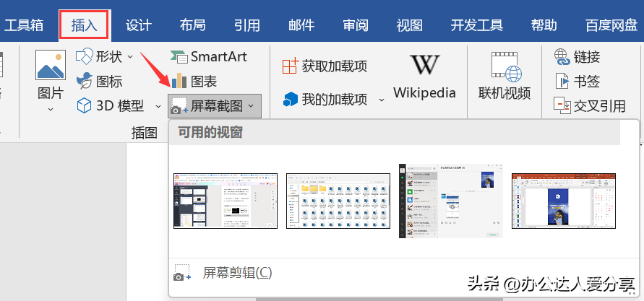Insert a 书签 bookmark

(577, 81)
